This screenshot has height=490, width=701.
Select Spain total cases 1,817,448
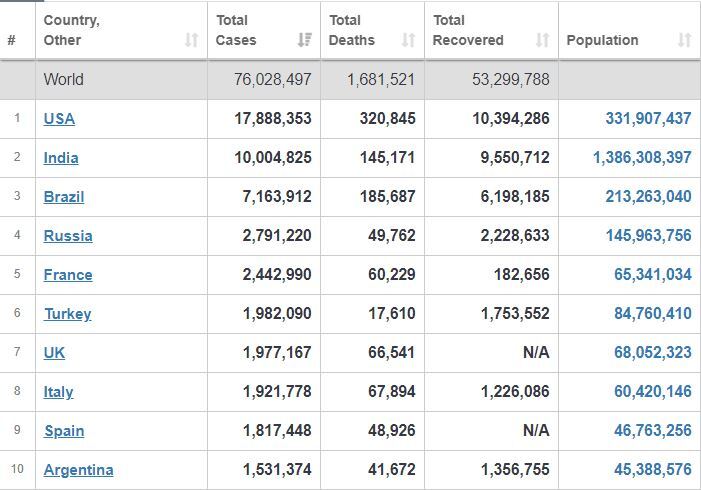[277, 430]
